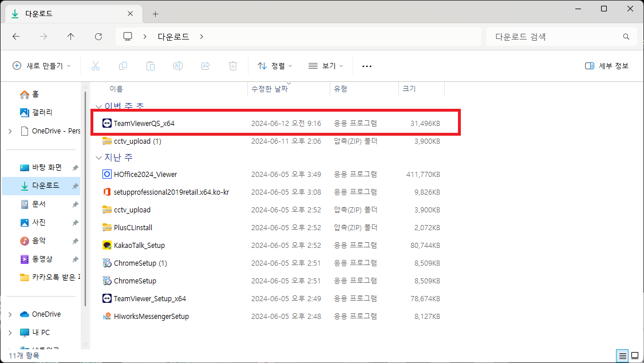
Task: Click the forward navigation arrow
Action: pos(44,37)
